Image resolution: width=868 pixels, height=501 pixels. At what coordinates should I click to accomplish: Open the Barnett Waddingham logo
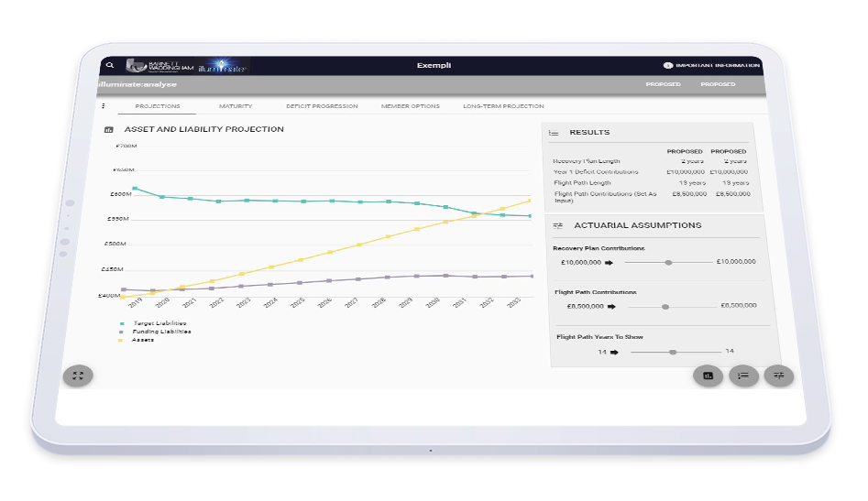pyautogui.click(x=160, y=66)
